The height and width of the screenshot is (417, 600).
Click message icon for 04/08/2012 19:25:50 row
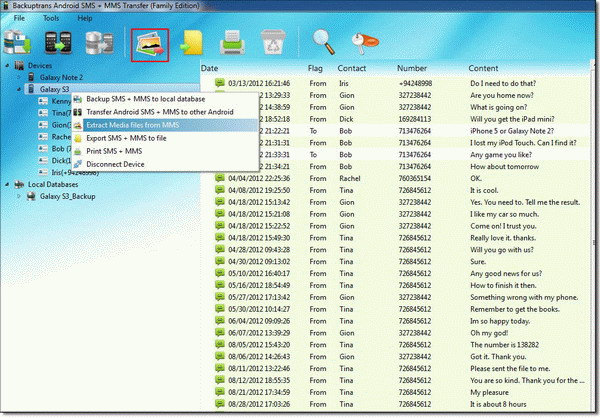pos(220,190)
